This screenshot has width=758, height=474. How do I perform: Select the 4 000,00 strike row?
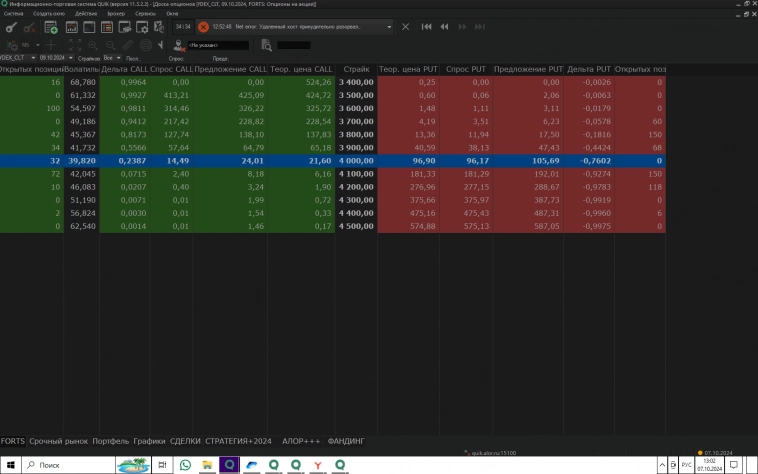(x=356, y=160)
